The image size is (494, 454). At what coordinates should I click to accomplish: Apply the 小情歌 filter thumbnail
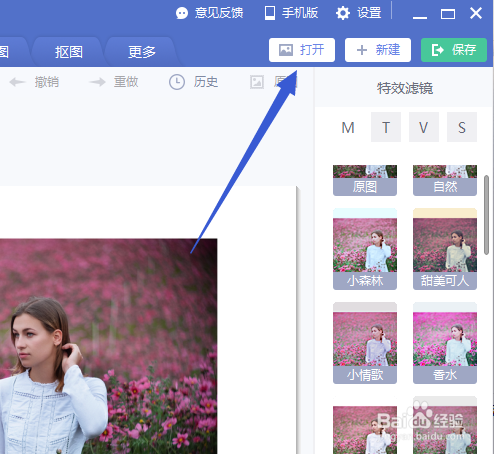(365, 343)
